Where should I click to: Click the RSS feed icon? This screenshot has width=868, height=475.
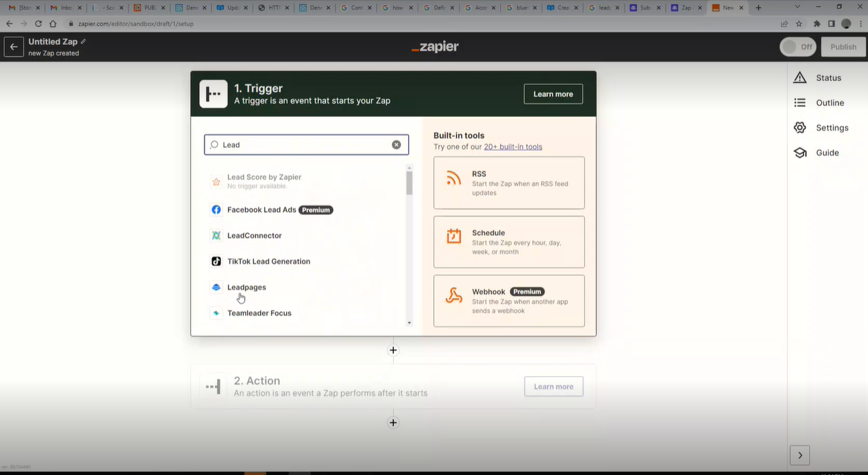[x=454, y=178]
